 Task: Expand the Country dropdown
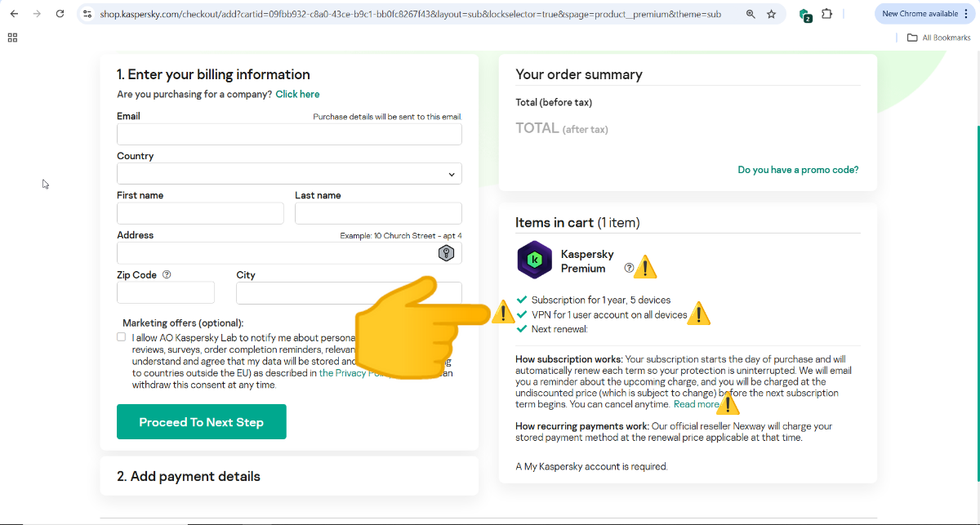pos(289,174)
